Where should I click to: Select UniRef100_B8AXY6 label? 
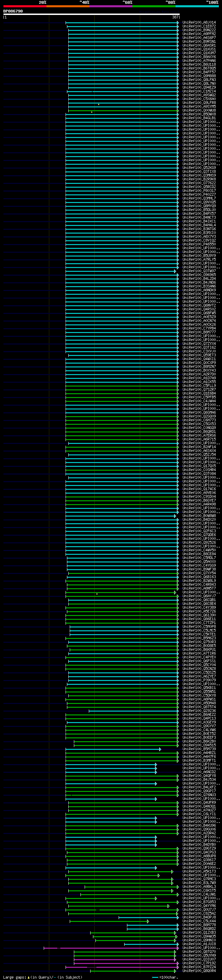[199, 57]
